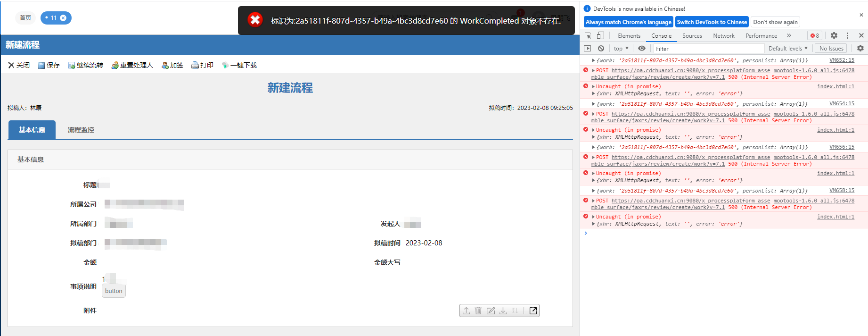Click Don't show again

(775, 22)
